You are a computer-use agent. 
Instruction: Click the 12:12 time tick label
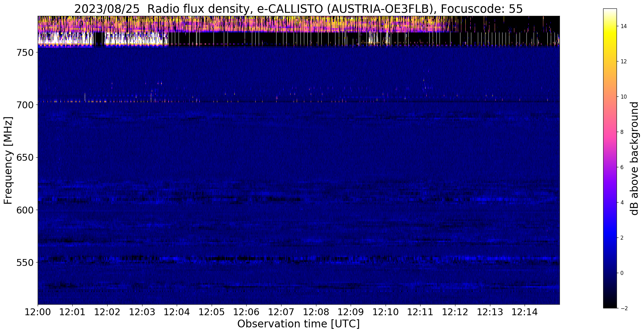[455, 312]
